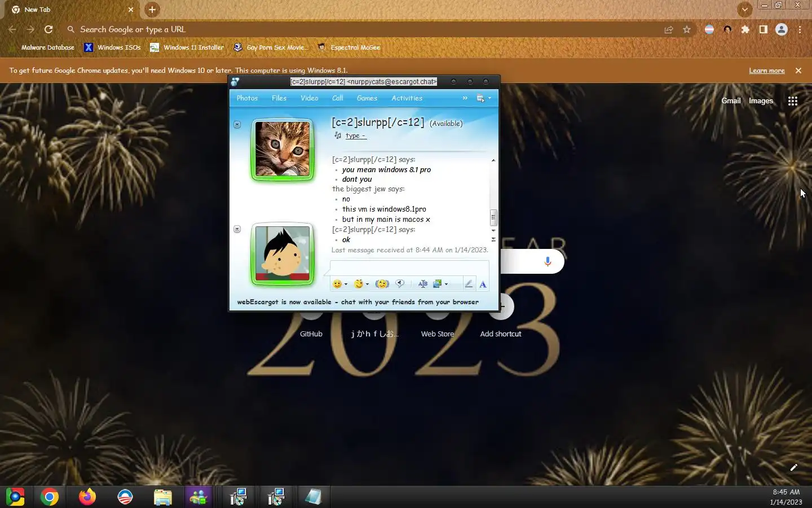Screen dimensions: 812x508
Task: Expand the emoticon picker dropdown arrow
Action: 346,284
